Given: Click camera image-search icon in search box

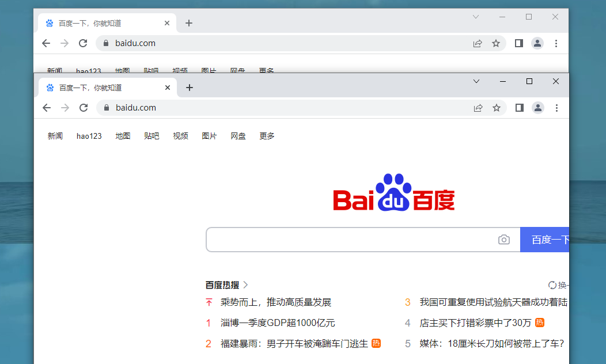Looking at the screenshot, I should coord(504,240).
